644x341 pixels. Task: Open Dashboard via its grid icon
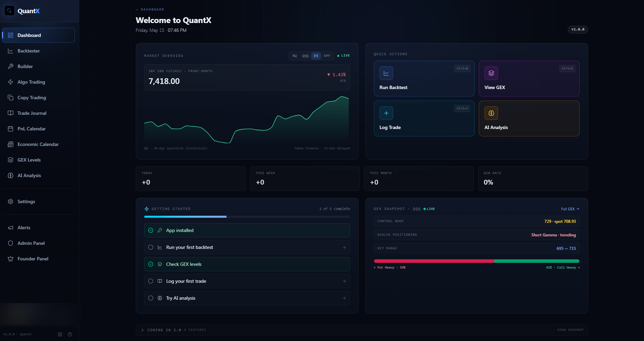point(10,35)
